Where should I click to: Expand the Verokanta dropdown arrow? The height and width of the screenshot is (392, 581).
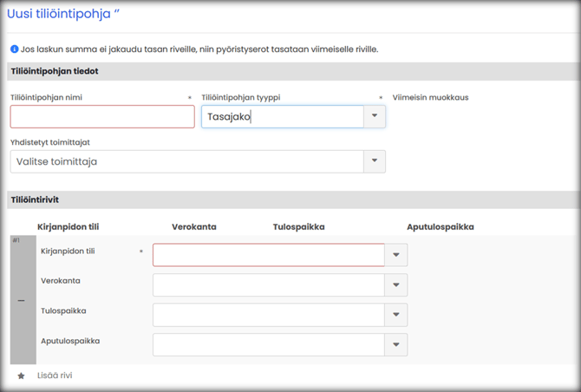[396, 285]
